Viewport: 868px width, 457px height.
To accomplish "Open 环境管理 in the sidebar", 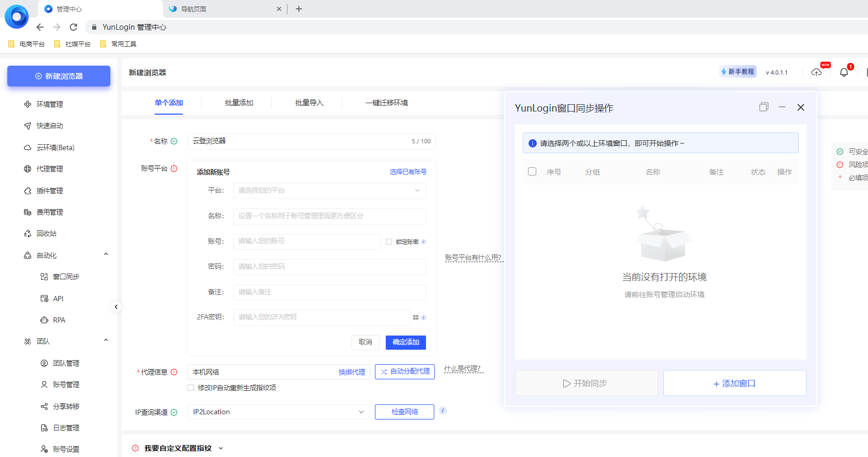I will pos(49,104).
